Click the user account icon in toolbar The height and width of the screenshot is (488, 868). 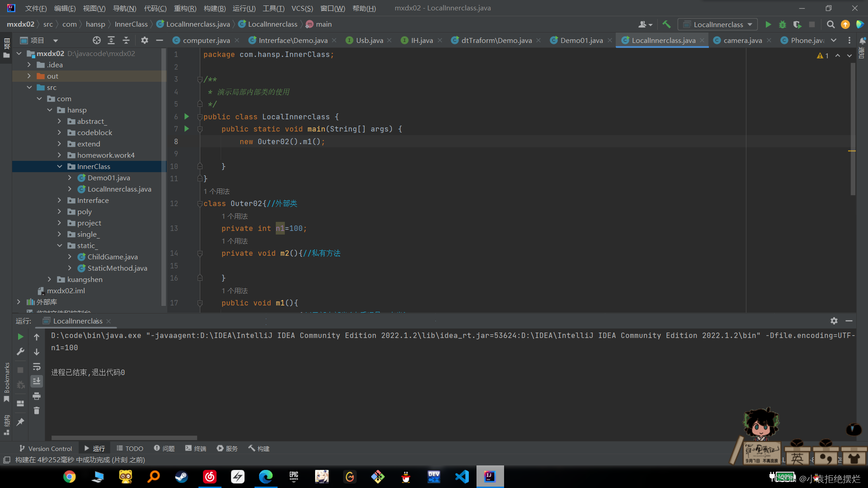pyautogui.click(x=645, y=24)
